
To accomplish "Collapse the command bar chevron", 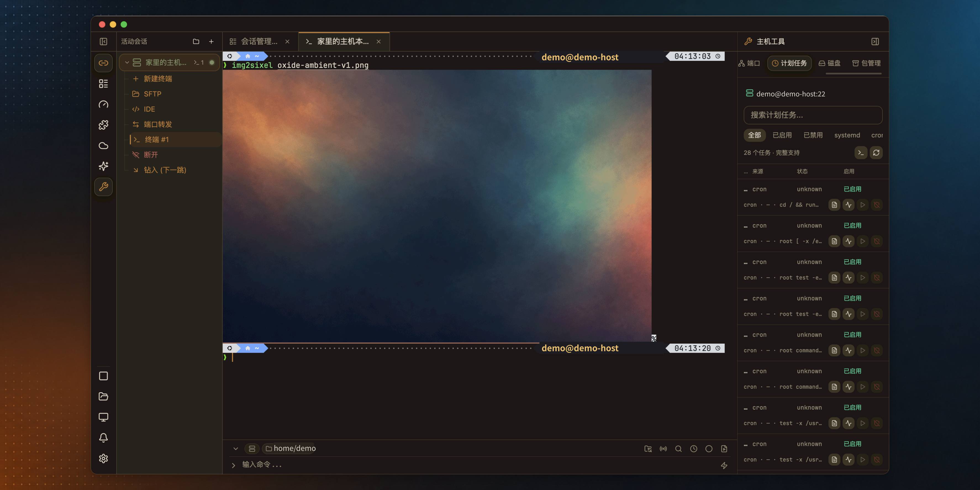I will (236, 449).
